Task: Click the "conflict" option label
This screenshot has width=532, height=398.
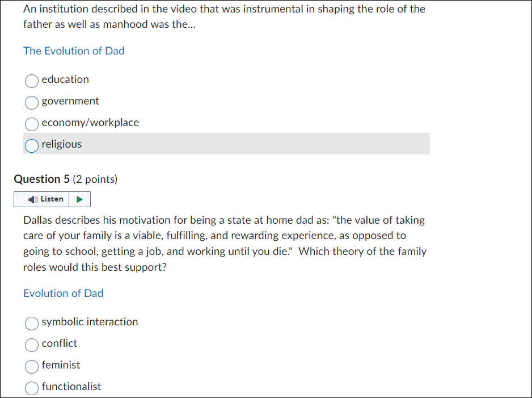Action: [x=60, y=343]
